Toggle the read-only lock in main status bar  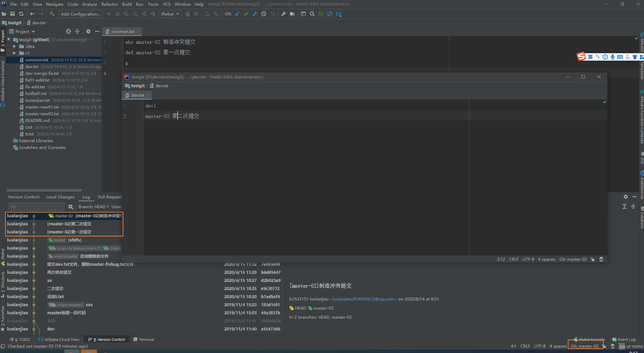point(604,346)
